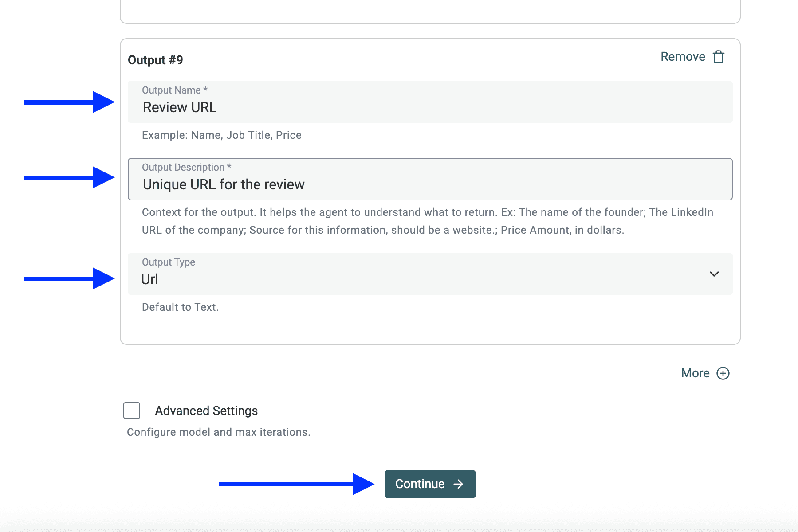The width and height of the screenshot is (798, 532).
Task: Click the Output #9 header
Action: pyautogui.click(x=155, y=60)
